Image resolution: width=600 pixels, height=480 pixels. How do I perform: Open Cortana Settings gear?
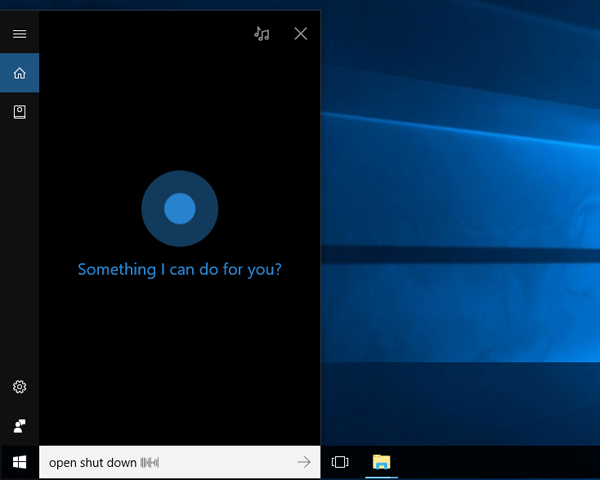pyautogui.click(x=20, y=387)
